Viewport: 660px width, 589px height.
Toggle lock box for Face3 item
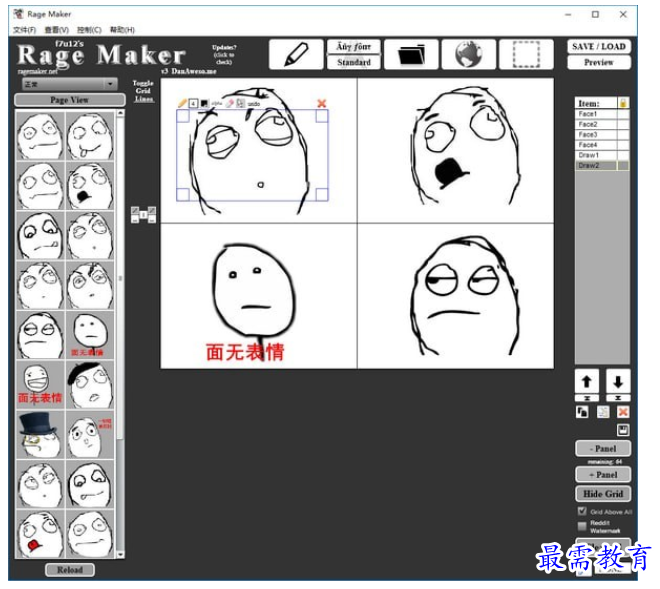click(623, 135)
